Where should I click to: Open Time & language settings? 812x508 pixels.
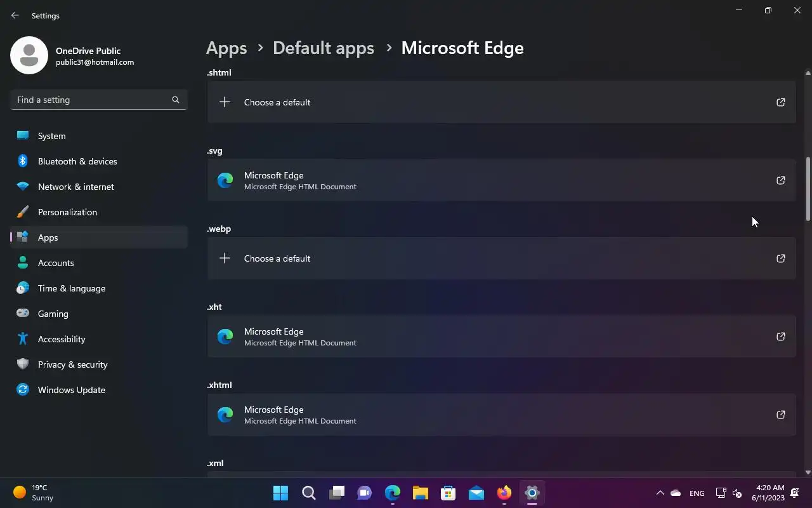pos(99,288)
